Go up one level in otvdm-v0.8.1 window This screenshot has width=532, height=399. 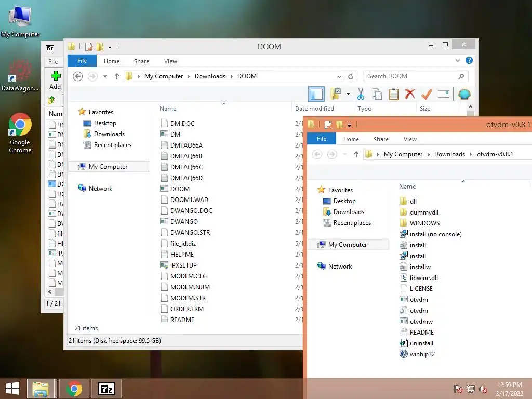click(x=356, y=154)
